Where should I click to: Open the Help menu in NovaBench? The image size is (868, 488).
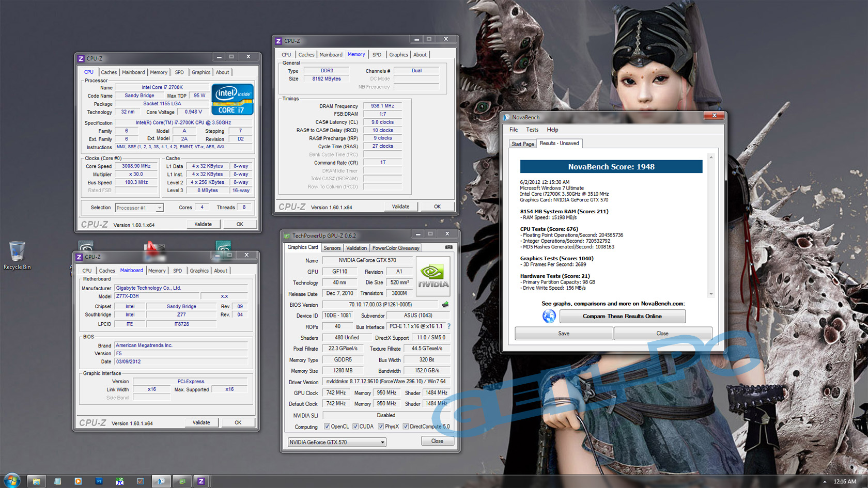[x=552, y=130]
